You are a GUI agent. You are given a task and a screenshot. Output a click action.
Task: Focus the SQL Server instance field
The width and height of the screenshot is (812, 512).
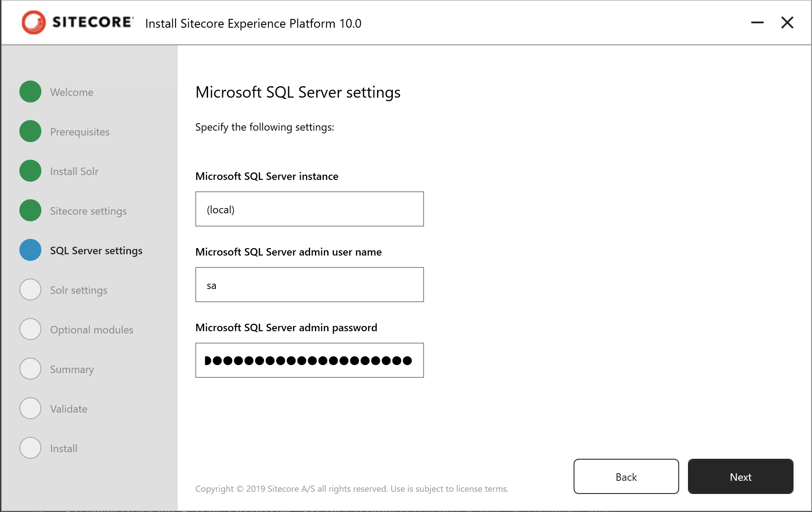[x=310, y=209]
